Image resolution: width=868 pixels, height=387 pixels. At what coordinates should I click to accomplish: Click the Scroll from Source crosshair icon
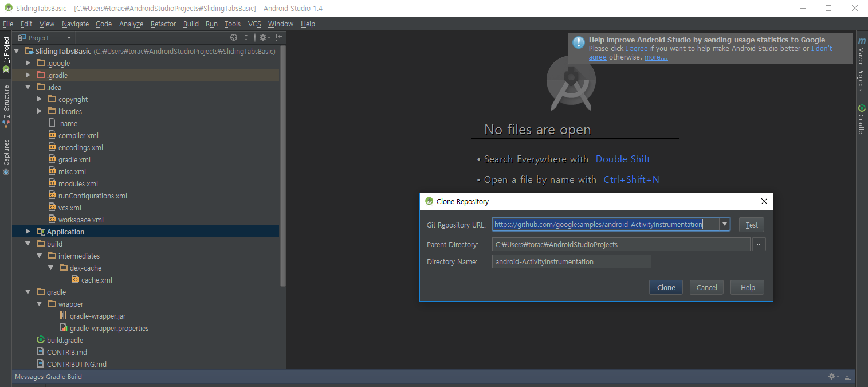click(x=234, y=38)
